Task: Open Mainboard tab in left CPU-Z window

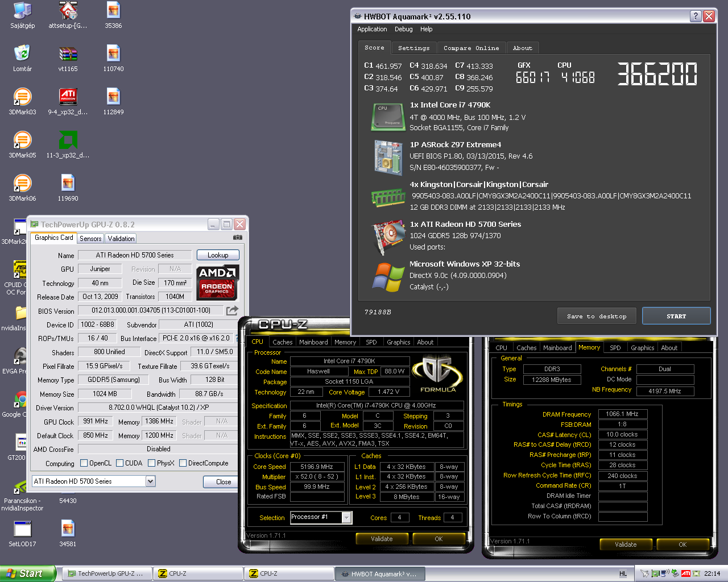Action: [x=313, y=342]
